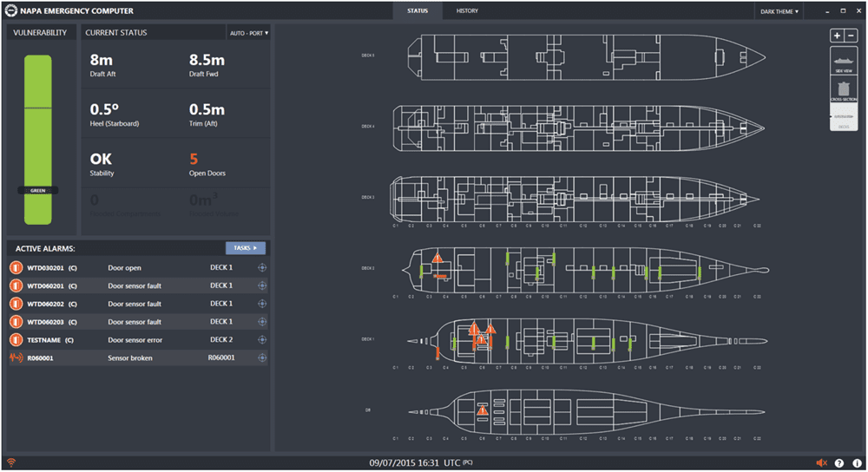
Task: Click orange door icon beside WTD060202
Action: (x=16, y=304)
